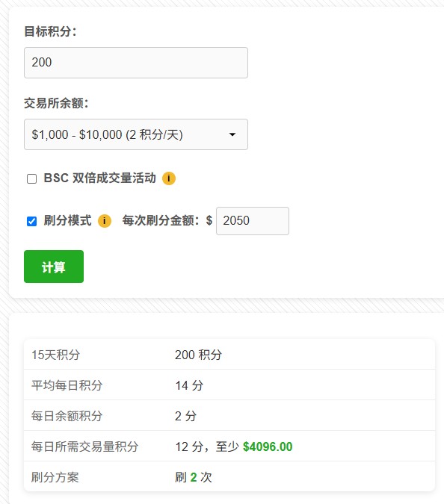Uncheck the 刷分模式 checkbox
The image size is (444, 504).
[x=32, y=221]
